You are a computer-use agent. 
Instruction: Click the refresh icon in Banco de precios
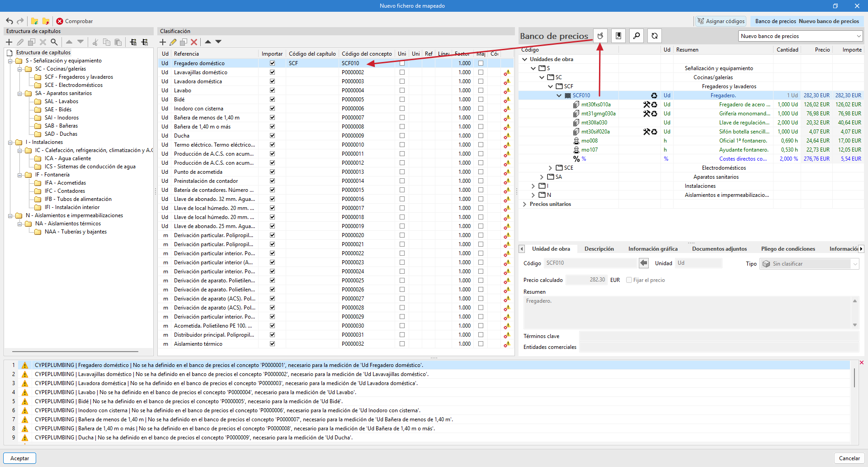(655, 36)
